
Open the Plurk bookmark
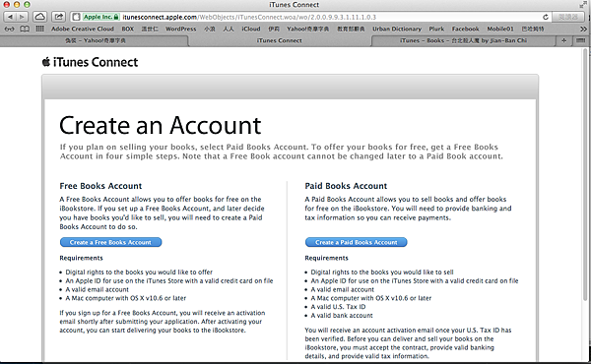click(x=436, y=29)
